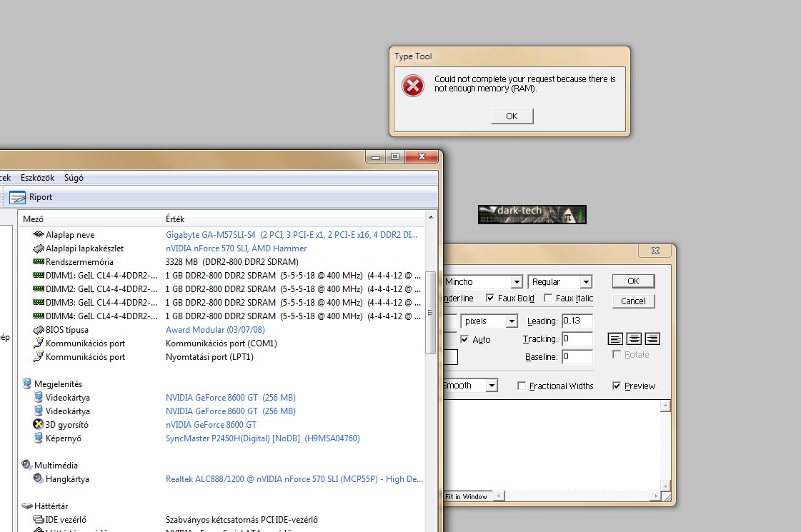The width and height of the screenshot is (801, 532).
Task: Click the Alaplap neve motherboard icon
Action: 39,234
